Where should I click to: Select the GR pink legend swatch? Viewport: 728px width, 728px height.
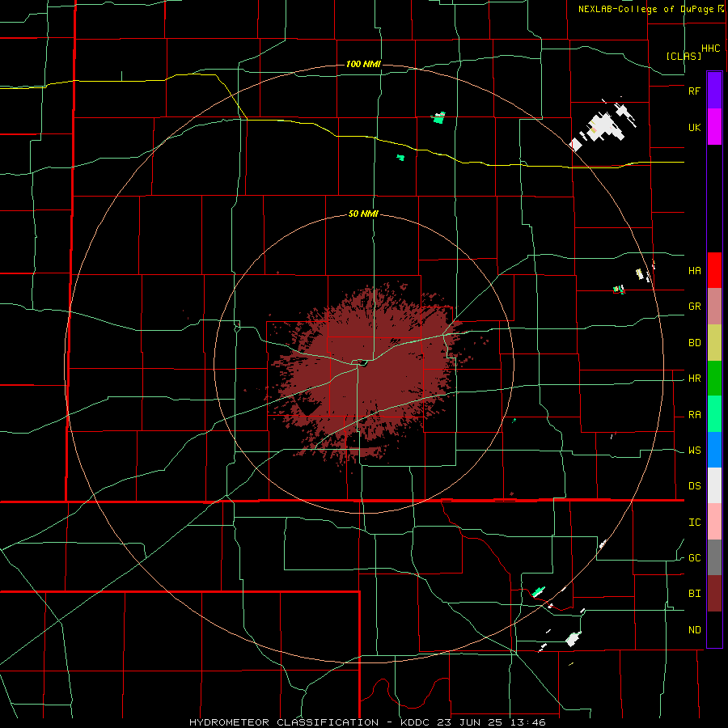pos(714,307)
